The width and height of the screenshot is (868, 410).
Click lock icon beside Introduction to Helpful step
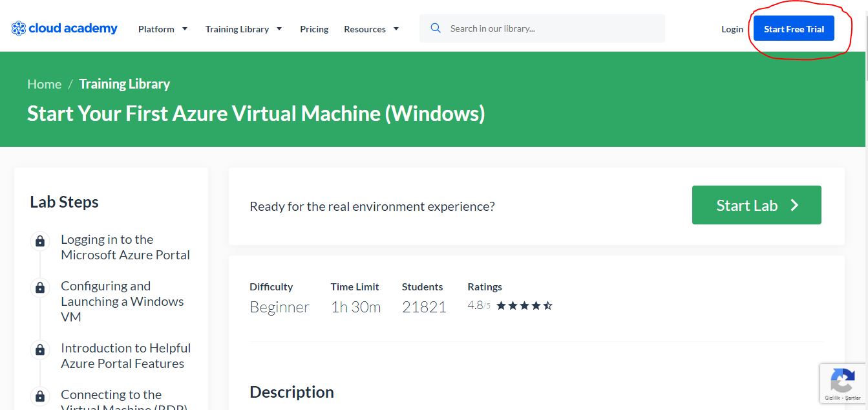point(40,350)
